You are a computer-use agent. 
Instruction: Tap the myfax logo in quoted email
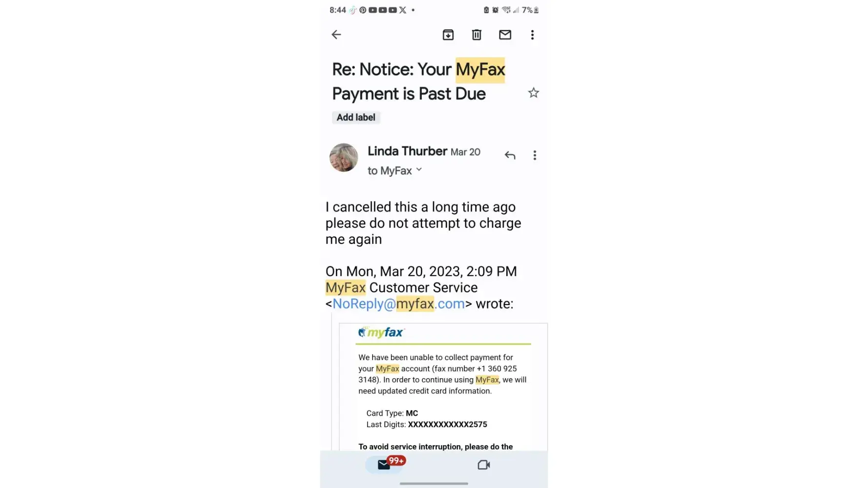pos(381,332)
